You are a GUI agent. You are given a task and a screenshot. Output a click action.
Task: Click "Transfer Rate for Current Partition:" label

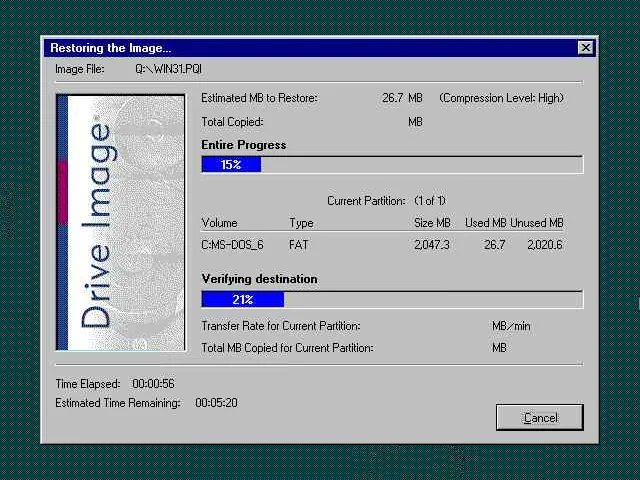(281, 326)
